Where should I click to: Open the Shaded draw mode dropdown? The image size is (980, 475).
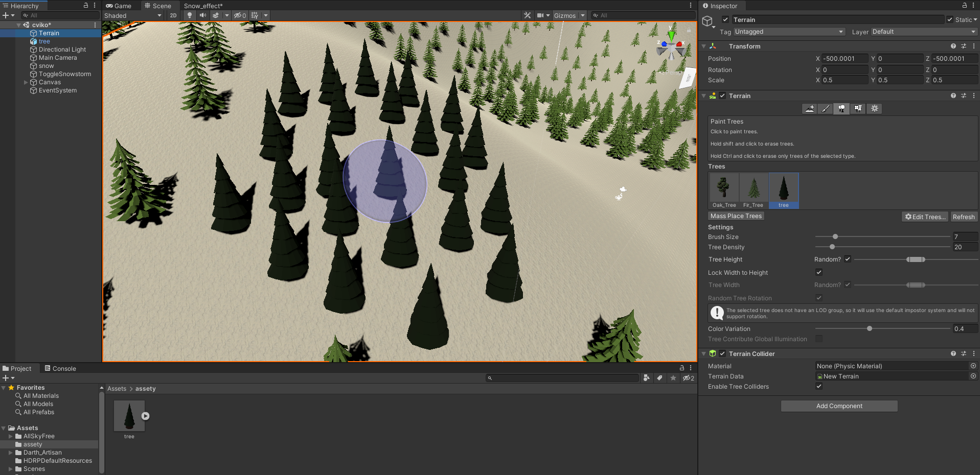tap(132, 15)
